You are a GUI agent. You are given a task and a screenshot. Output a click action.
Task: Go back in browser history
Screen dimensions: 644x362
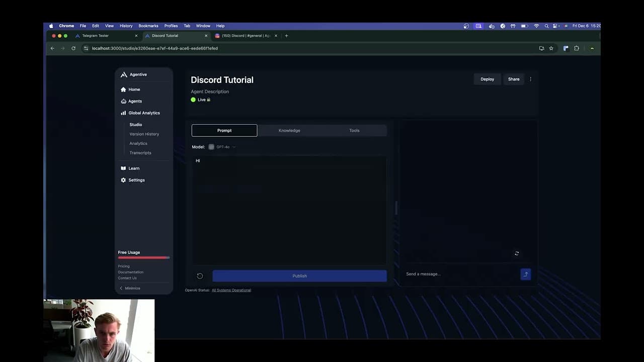[52, 48]
